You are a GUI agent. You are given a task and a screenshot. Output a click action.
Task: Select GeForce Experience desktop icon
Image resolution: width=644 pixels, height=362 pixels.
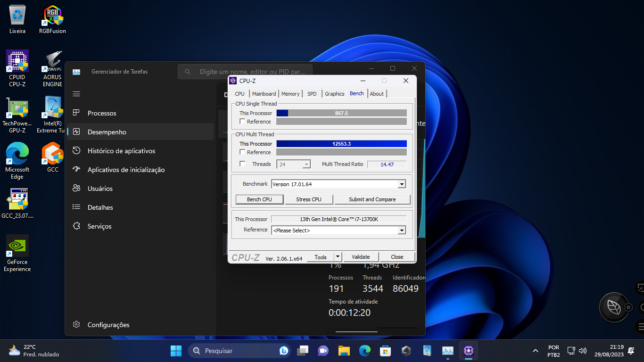[x=17, y=254]
